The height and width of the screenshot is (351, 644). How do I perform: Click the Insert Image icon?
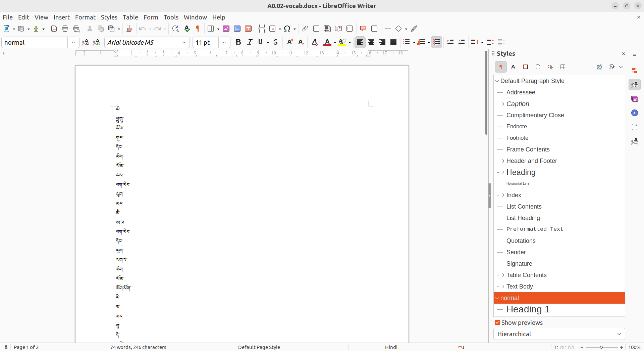(x=226, y=29)
